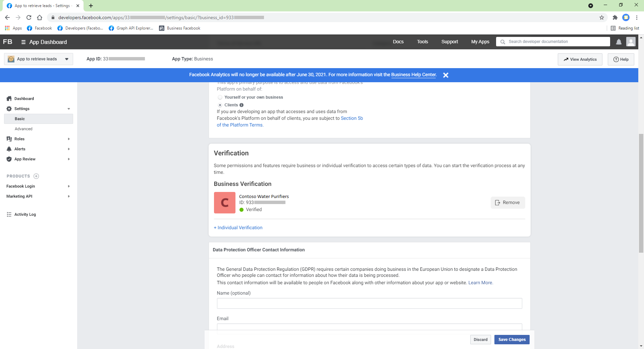The width and height of the screenshot is (644, 349).
Task: Click the Dashboard home icon
Action: click(x=9, y=99)
